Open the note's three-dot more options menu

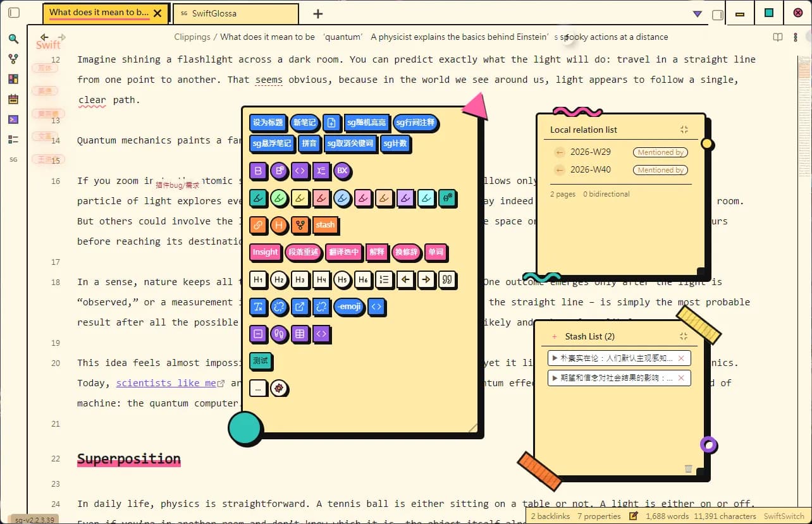(796, 37)
